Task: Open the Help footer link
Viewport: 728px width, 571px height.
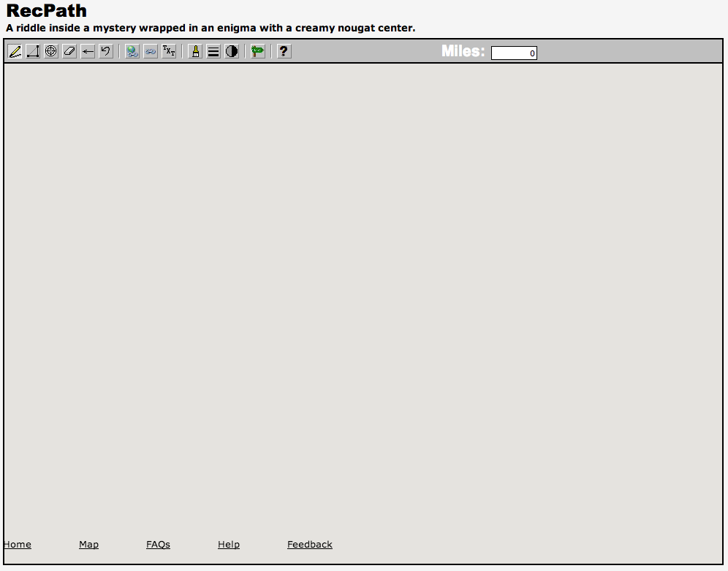Action: (229, 544)
